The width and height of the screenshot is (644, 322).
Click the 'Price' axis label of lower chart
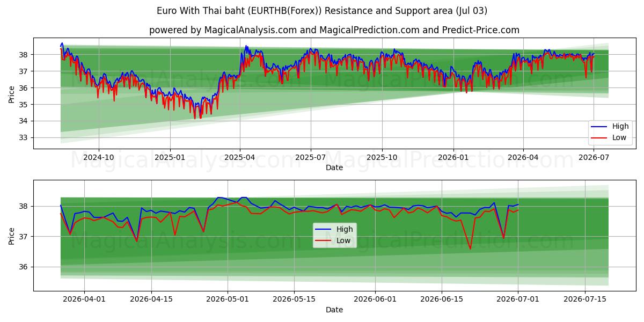pyautogui.click(x=12, y=235)
